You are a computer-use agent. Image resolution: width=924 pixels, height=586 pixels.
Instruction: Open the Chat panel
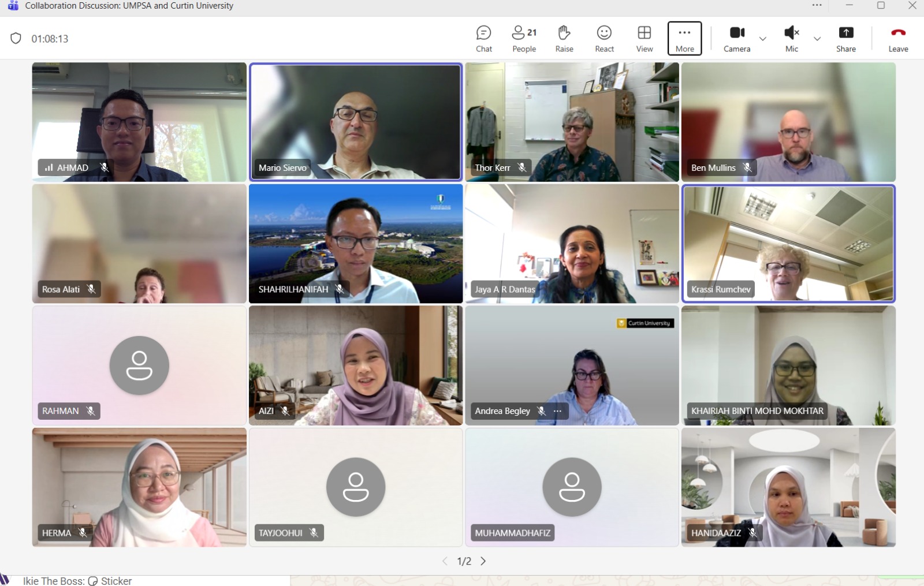coord(483,39)
